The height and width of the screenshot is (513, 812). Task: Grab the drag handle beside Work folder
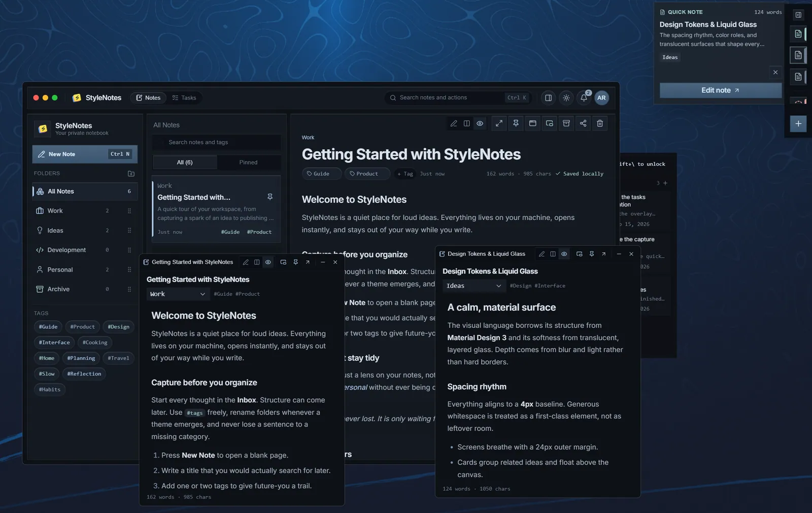coord(129,211)
